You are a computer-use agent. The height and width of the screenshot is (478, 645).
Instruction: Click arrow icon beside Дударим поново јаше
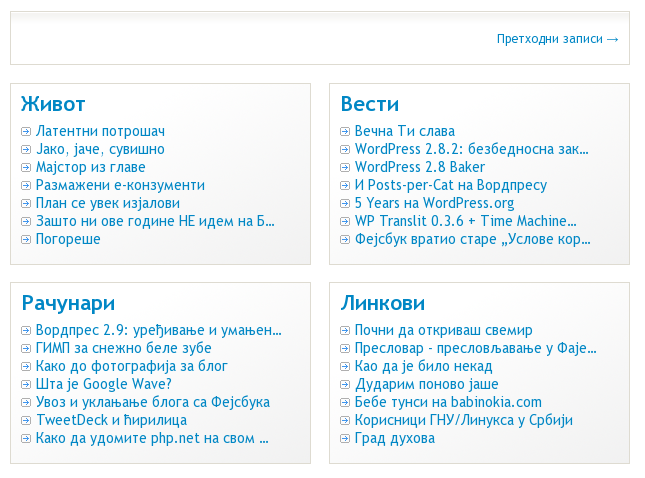(x=345, y=385)
